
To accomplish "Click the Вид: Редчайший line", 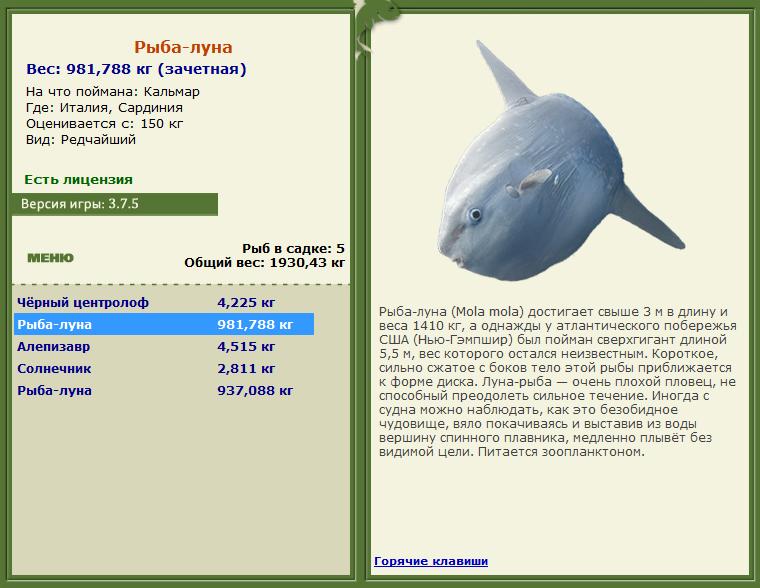I will pos(80,140).
